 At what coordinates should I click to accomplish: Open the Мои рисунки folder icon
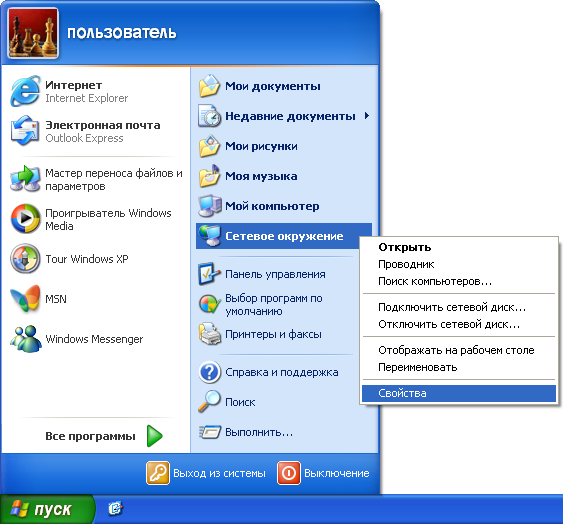coord(209,146)
